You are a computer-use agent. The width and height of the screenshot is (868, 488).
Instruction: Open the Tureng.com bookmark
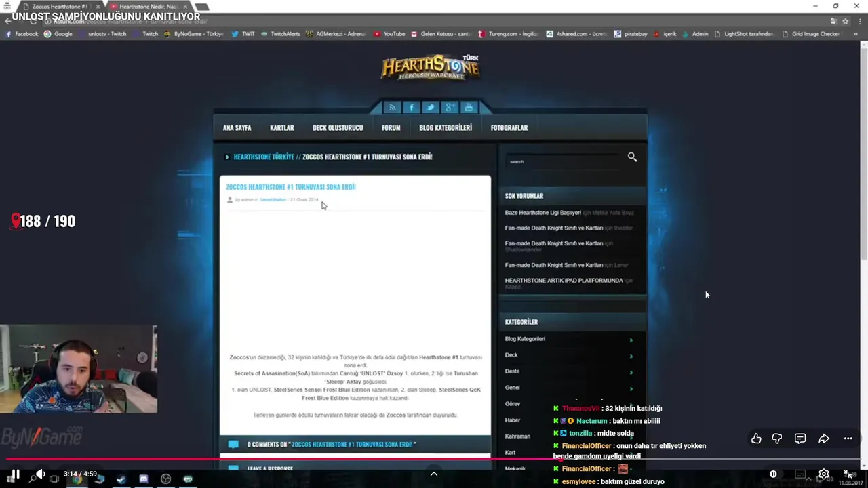pos(508,34)
